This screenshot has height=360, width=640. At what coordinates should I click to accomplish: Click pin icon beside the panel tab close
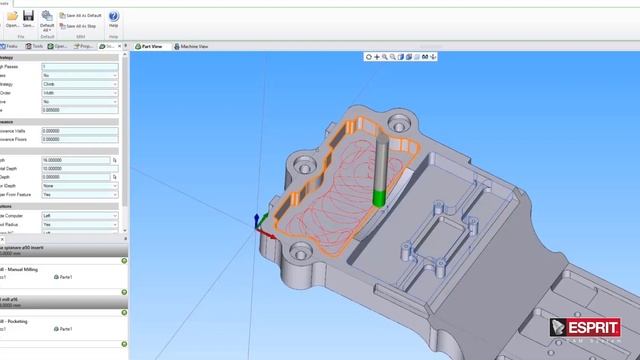tap(126, 46)
